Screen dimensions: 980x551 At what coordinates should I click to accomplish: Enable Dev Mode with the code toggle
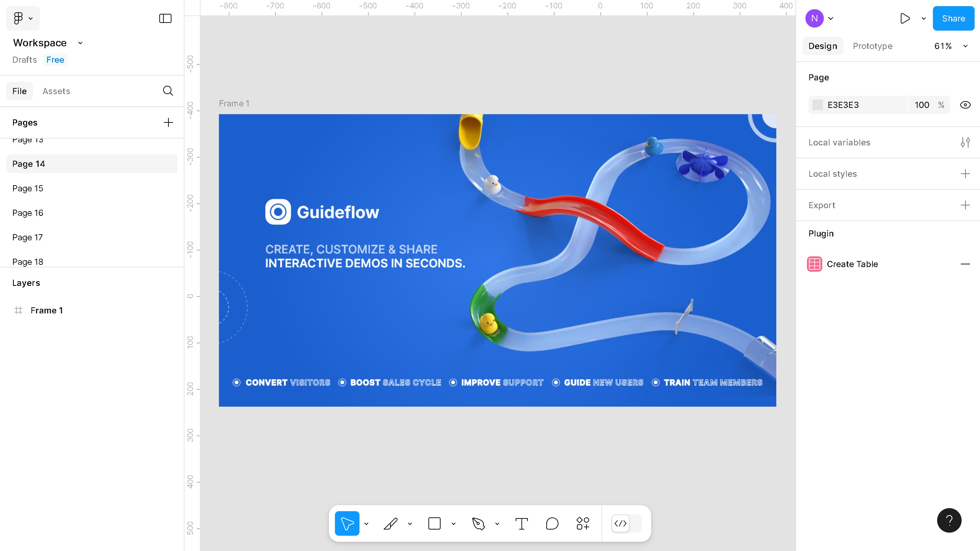[621, 523]
